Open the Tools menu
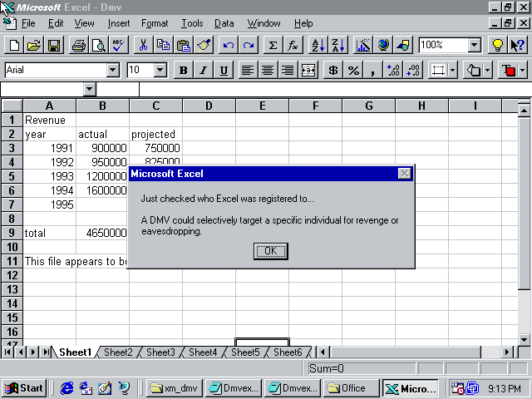 pos(192,23)
